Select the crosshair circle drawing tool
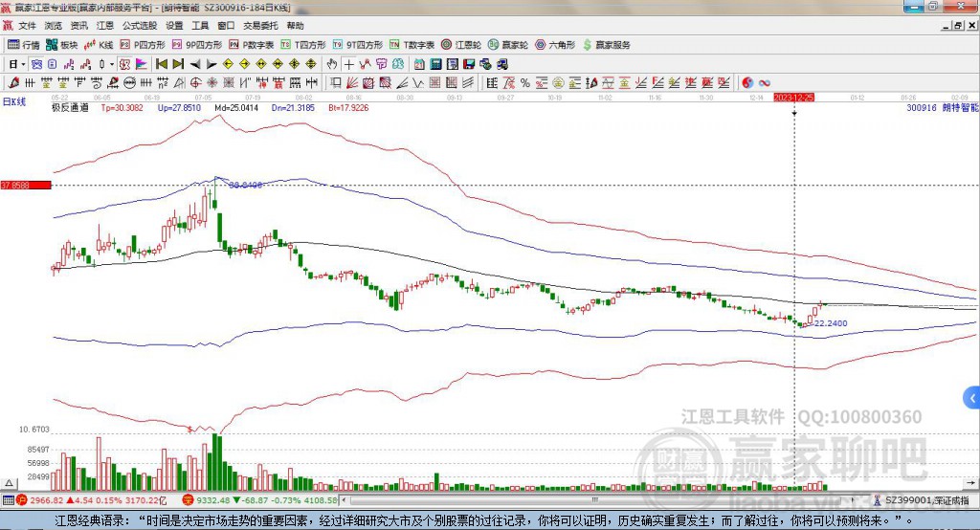This screenshot has width=980, height=530. [x=195, y=82]
